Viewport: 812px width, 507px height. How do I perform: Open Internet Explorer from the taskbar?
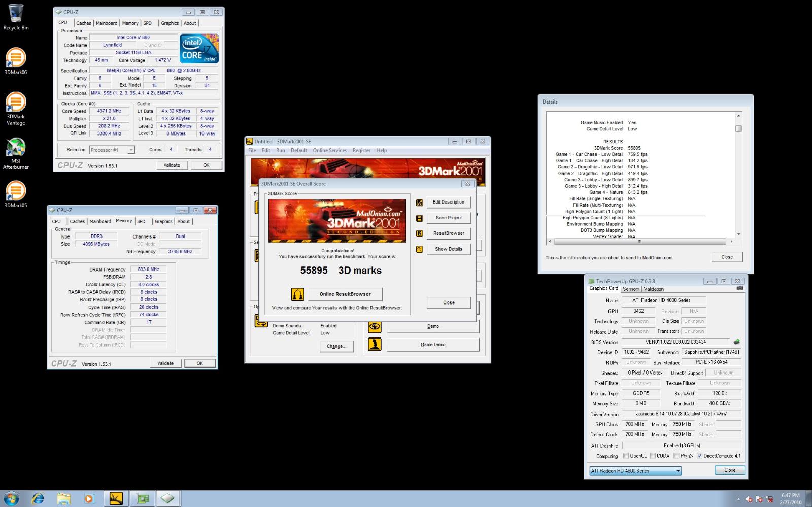[x=38, y=499]
